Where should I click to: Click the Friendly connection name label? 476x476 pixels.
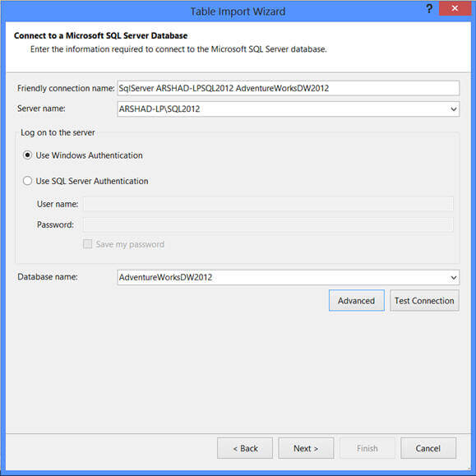click(66, 88)
